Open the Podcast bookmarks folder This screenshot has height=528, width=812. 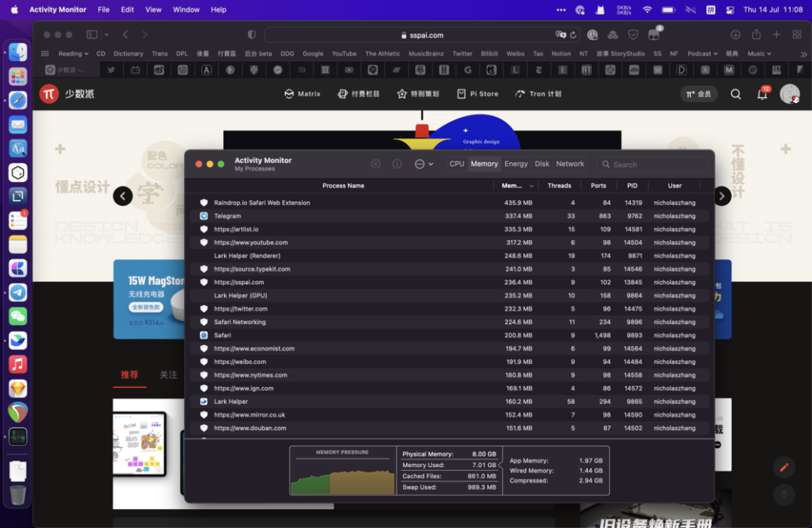[x=702, y=53]
